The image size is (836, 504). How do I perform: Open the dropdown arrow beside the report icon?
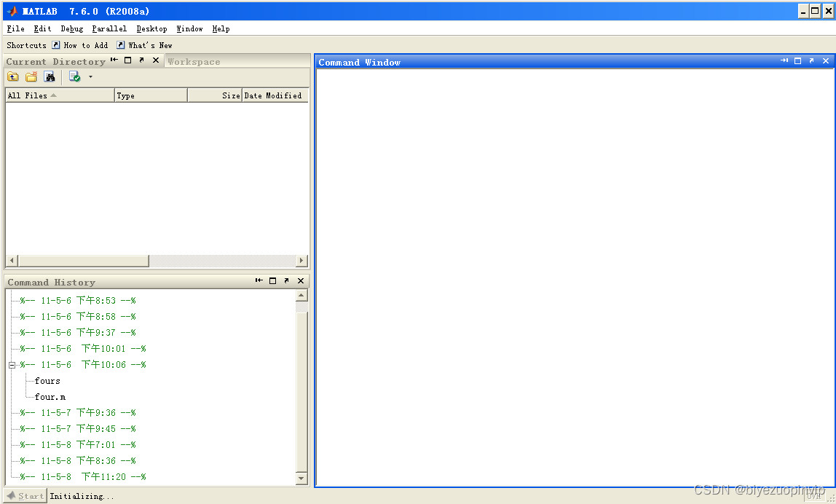coord(90,76)
